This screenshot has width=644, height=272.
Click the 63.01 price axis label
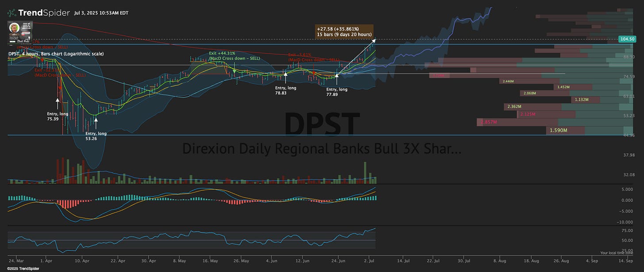(x=629, y=96)
